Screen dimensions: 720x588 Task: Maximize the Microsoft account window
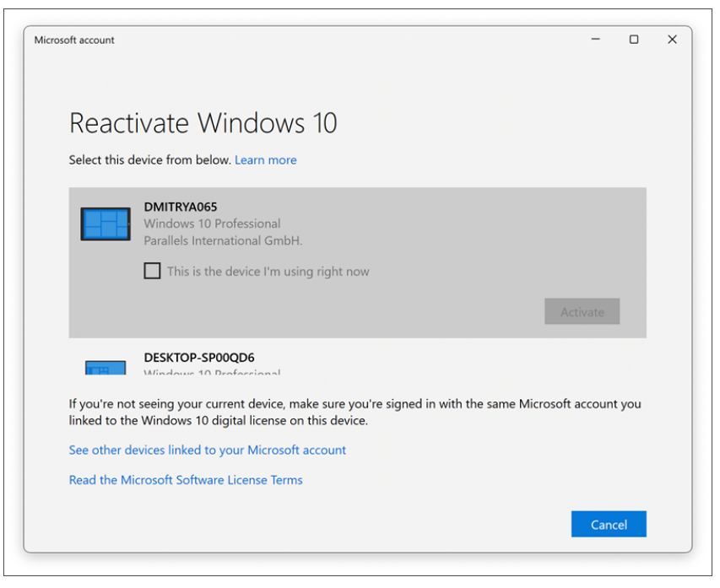point(634,40)
